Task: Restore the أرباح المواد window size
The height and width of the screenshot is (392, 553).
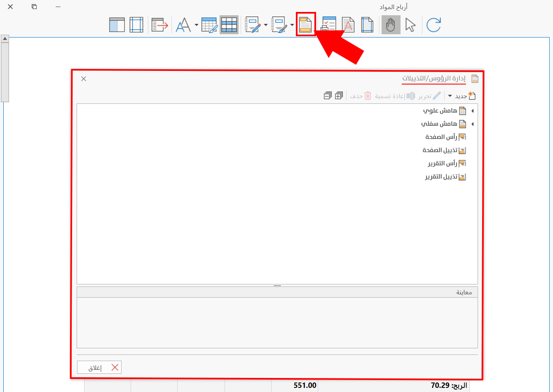Action: click(x=34, y=7)
